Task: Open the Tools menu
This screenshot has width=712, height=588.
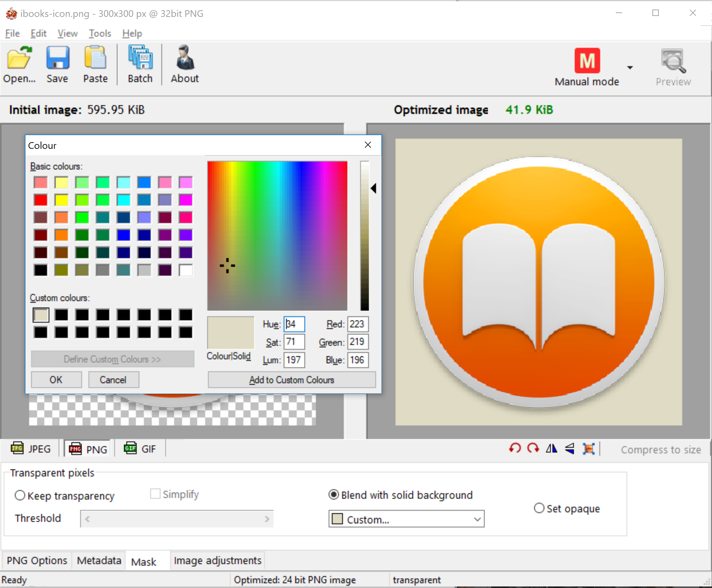Action: 100,33
